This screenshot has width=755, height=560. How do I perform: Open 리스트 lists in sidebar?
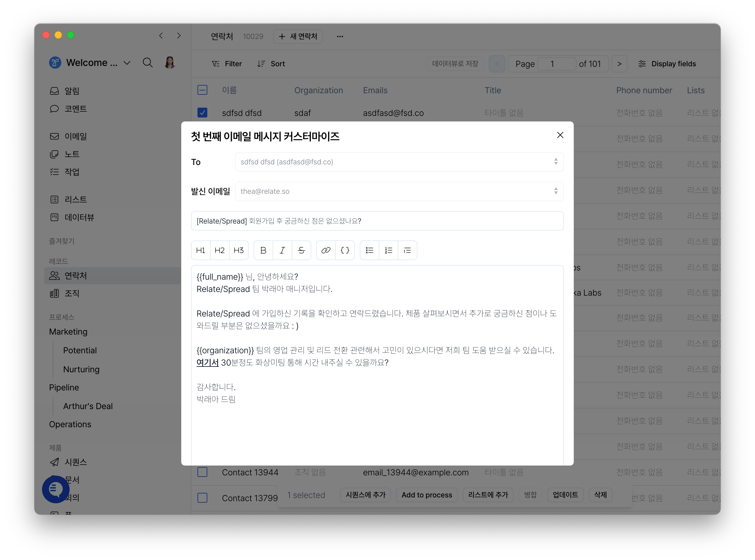tap(68, 199)
